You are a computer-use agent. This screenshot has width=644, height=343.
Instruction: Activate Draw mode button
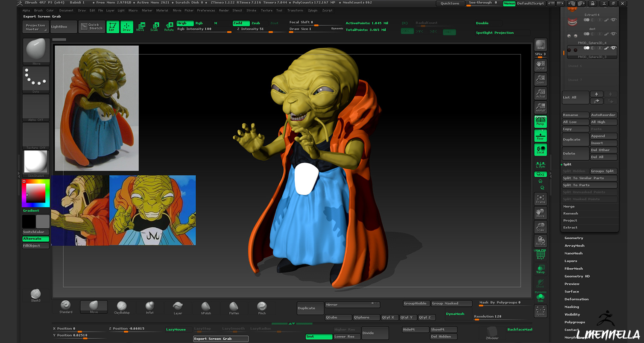point(127,27)
